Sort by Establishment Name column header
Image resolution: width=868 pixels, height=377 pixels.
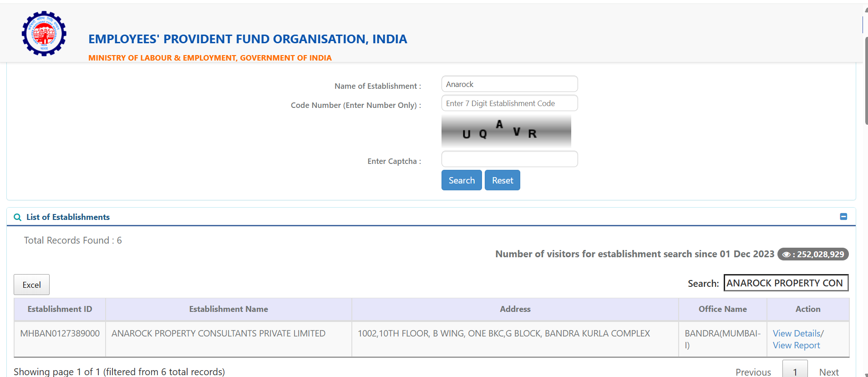(228, 309)
